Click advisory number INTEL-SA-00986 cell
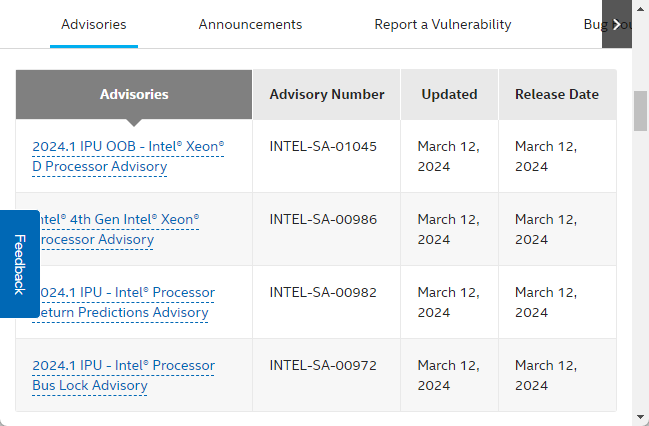Screen dimensions: 649x426 click(323, 219)
